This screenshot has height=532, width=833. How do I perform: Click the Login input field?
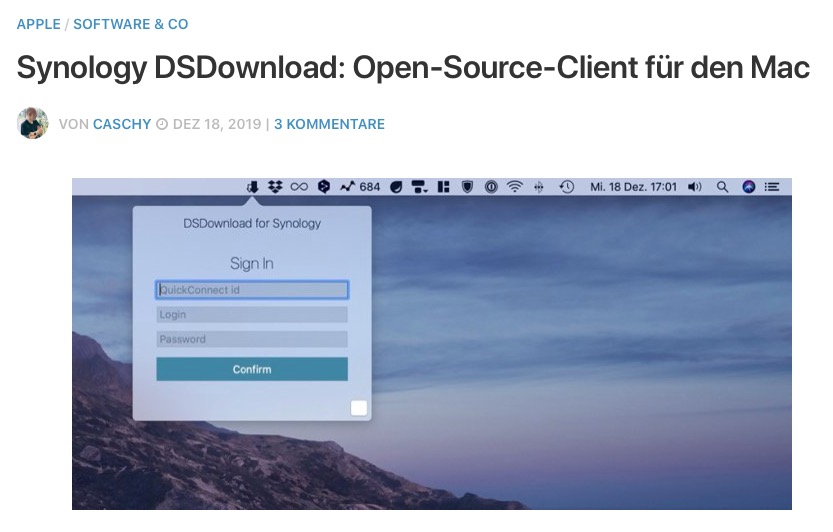point(252,315)
